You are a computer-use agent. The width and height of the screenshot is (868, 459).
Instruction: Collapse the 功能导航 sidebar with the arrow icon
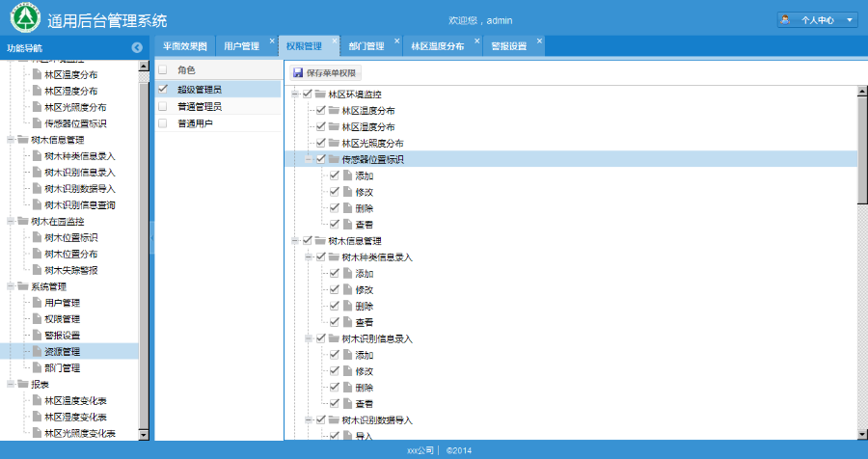pyautogui.click(x=137, y=47)
